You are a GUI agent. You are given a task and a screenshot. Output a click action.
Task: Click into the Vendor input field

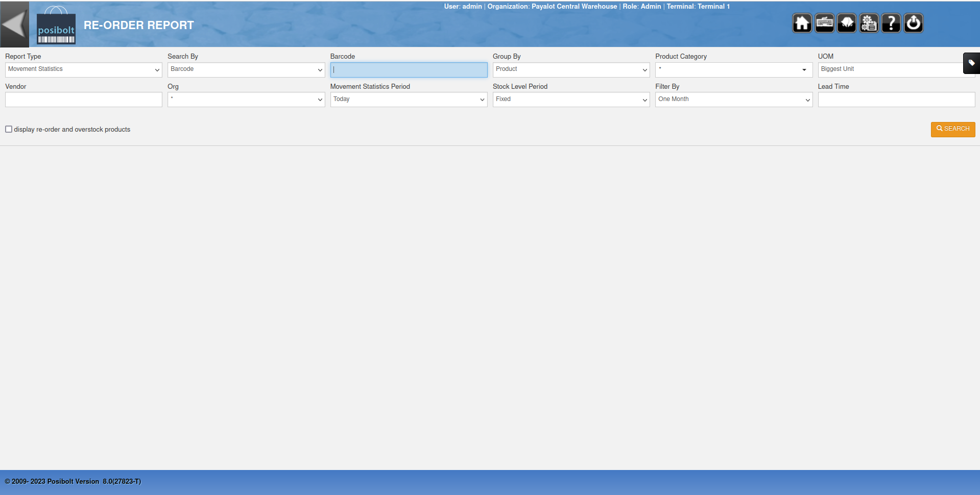coord(83,100)
